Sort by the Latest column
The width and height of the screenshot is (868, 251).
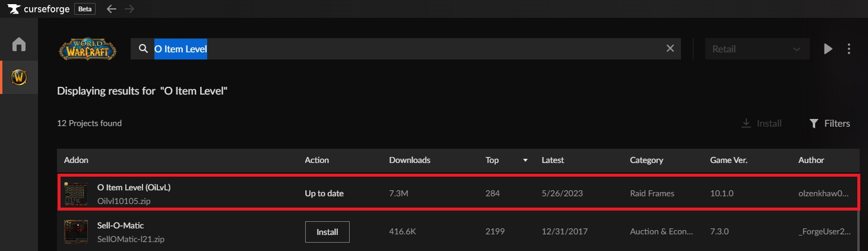553,160
